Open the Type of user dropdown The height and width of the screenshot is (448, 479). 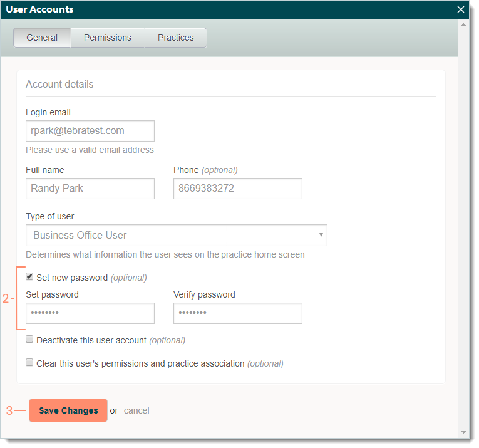pyautogui.click(x=177, y=236)
